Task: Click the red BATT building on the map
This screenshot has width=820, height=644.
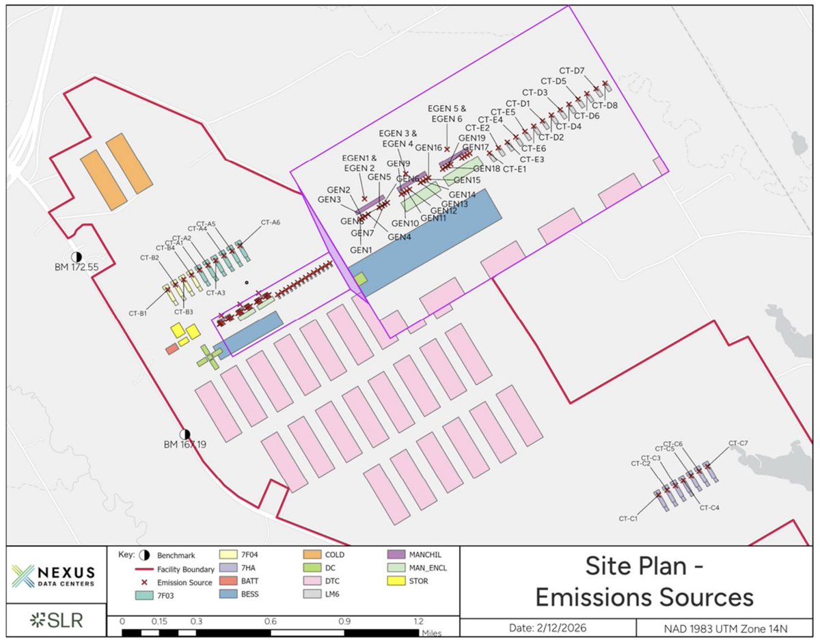Action: pyautogui.click(x=172, y=349)
